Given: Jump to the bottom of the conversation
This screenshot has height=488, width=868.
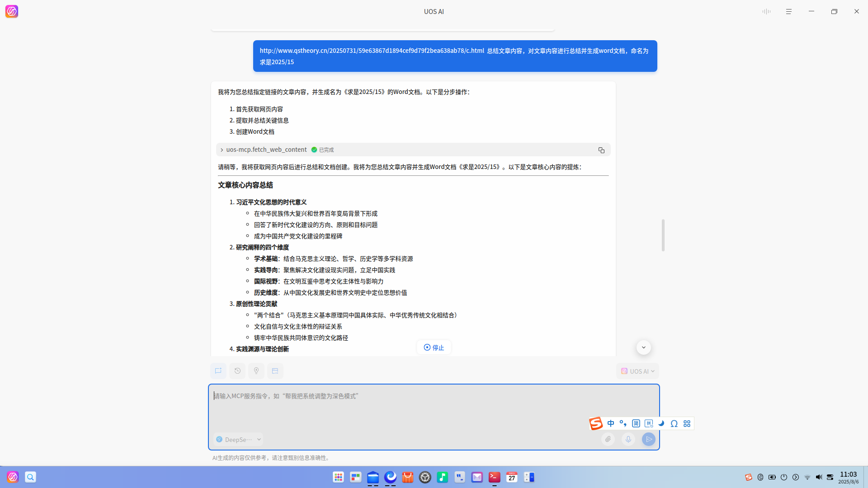Looking at the screenshot, I should coord(644,347).
